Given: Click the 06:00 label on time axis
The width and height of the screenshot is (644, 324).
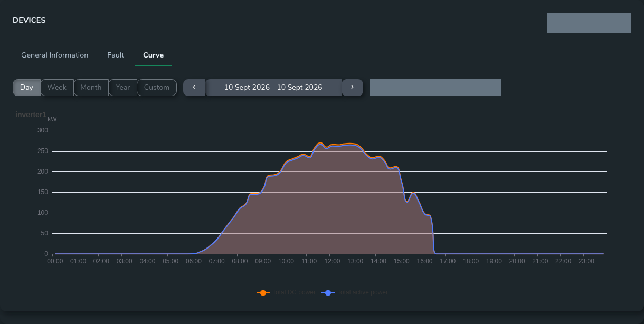Looking at the screenshot, I should click(x=194, y=261).
